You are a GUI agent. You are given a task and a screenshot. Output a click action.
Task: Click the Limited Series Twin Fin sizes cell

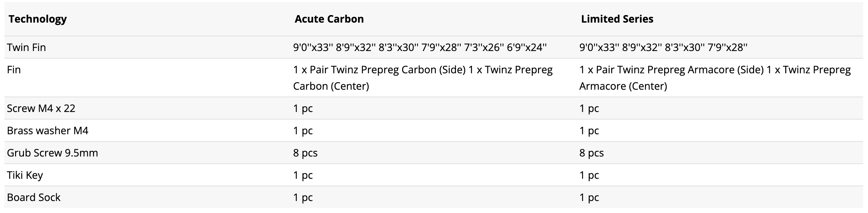point(663,47)
